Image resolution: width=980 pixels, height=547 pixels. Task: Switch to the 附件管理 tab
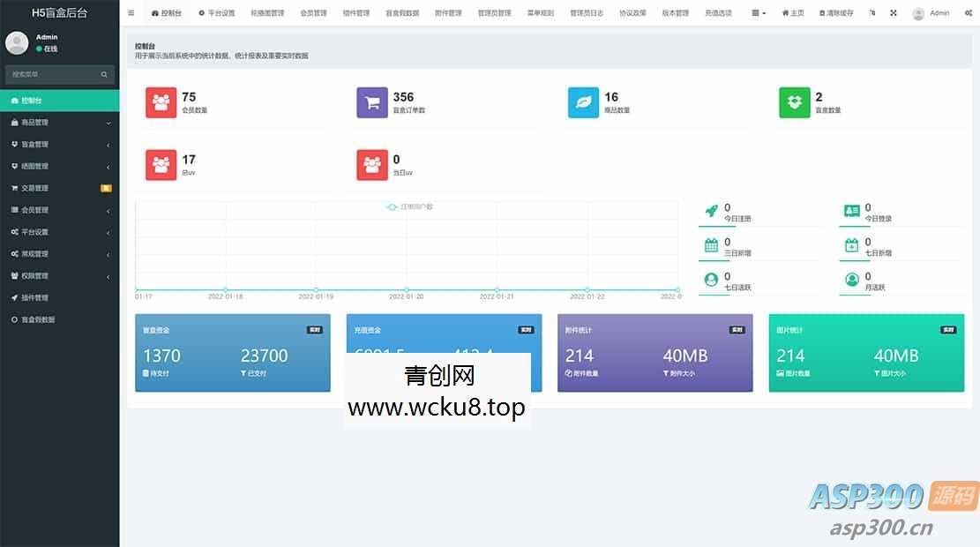[447, 12]
